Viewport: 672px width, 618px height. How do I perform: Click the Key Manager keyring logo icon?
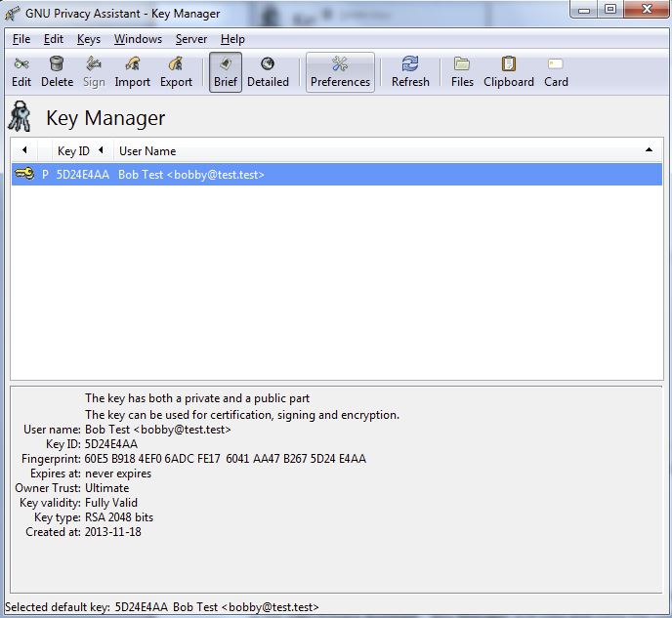[x=20, y=116]
